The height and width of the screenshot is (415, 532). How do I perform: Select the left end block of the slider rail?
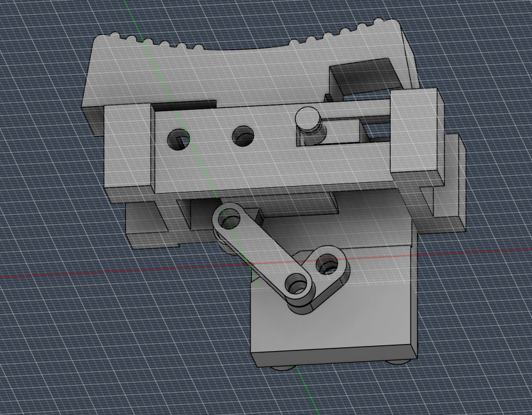[x=129, y=153]
